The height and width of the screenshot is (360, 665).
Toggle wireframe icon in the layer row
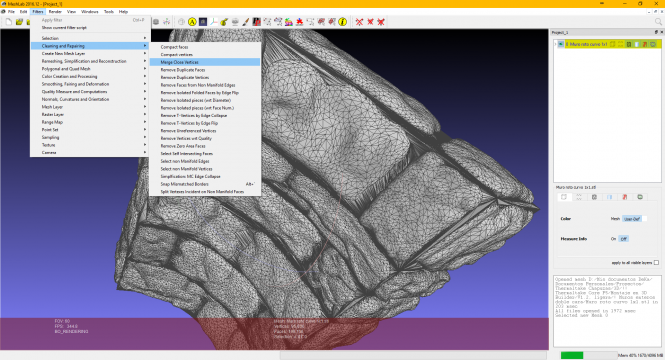(x=629, y=44)
